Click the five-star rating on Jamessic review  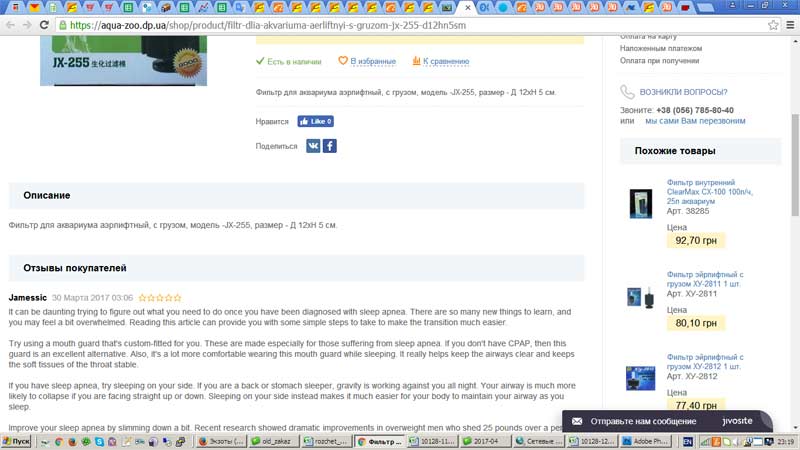(x=160, y=298)
